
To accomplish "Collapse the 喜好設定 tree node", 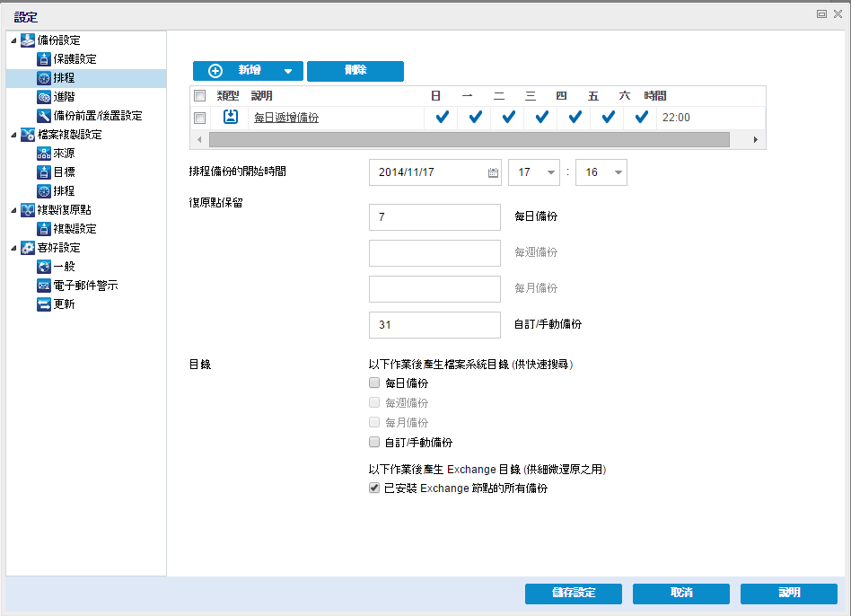I will 13,248.
